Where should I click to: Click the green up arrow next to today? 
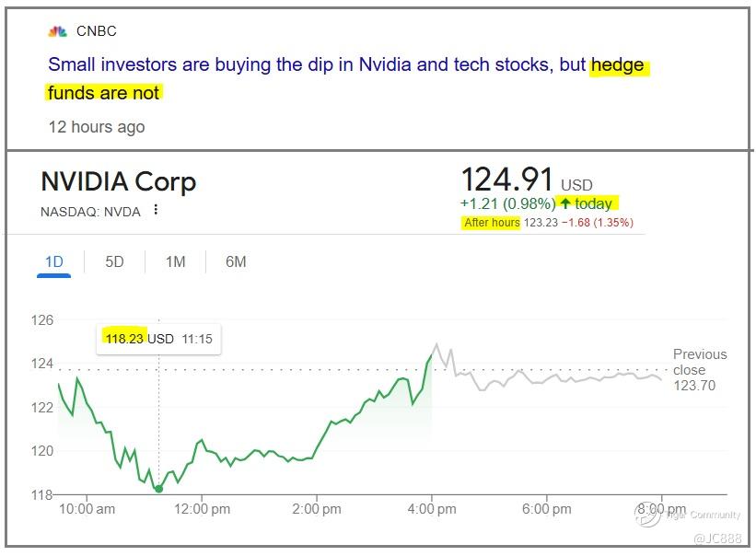click(564, 203)
